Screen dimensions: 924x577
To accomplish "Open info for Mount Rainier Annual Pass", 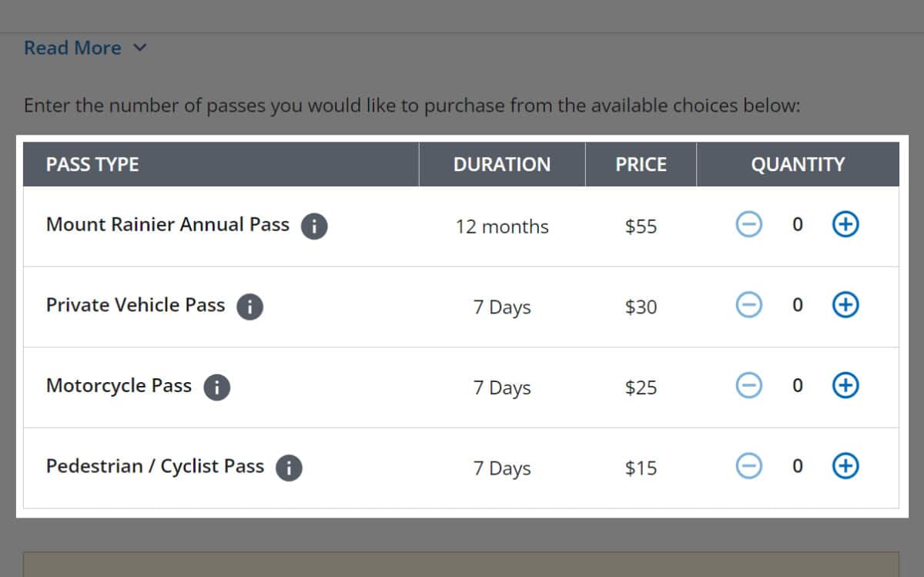I will click(x=314, y=226).
